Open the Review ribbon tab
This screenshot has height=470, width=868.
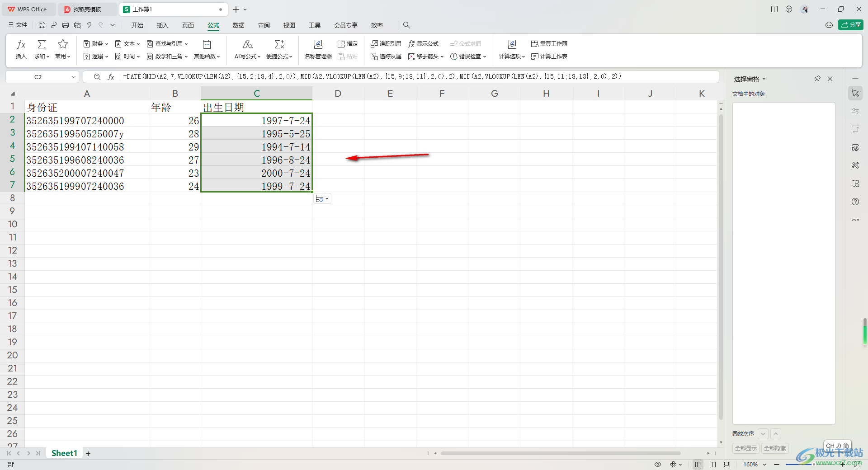(264, 25)
